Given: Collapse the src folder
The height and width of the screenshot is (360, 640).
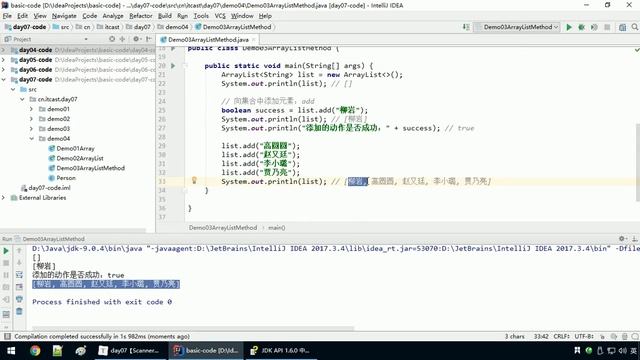Looking at the screenshot, I should pos(13,89).
